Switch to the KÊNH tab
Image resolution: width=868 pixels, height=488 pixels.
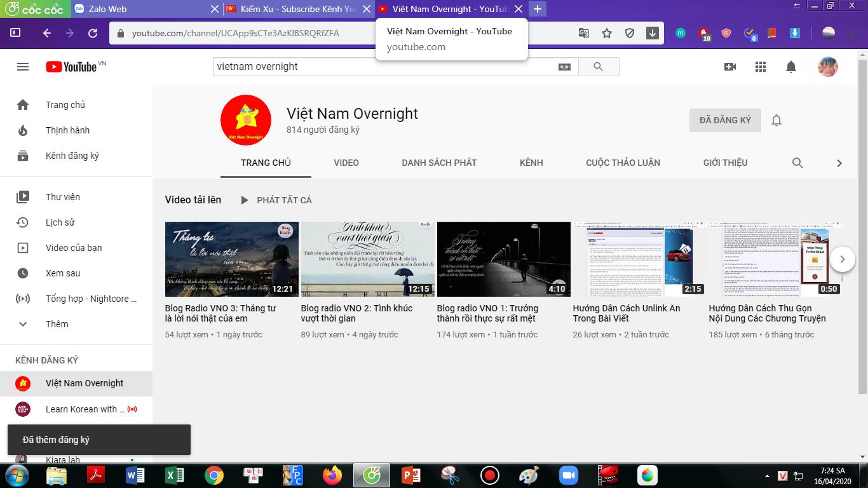531,163
